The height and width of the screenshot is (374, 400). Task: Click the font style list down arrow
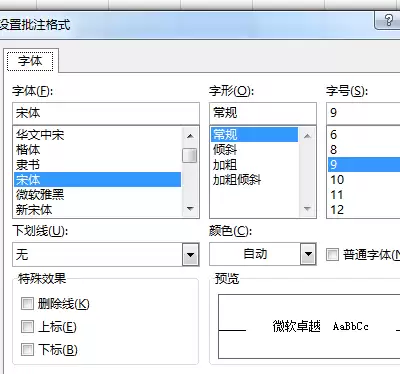tap(307, 209)
